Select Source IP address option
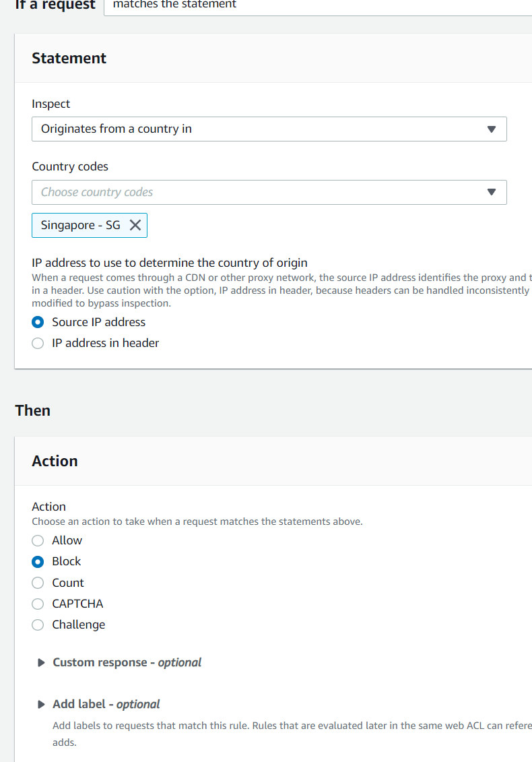This screenshot has width=532, height=762. click(38, 322)
